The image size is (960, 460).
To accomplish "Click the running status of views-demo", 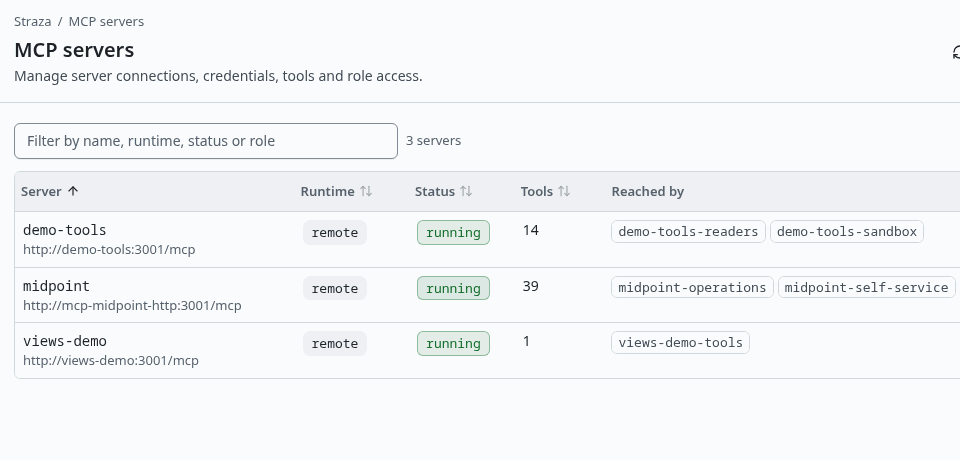I will [x=453, y=344].
